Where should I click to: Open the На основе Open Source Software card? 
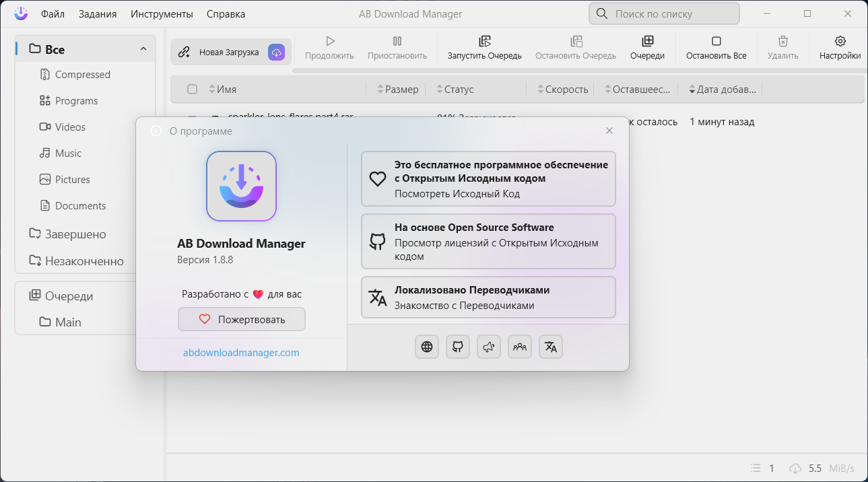(489, 242)
